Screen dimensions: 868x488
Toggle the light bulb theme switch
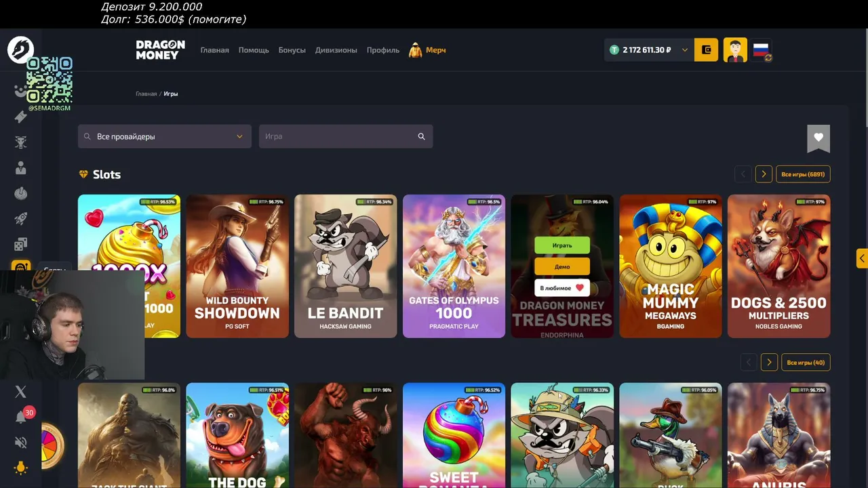[x=21, y=468]
